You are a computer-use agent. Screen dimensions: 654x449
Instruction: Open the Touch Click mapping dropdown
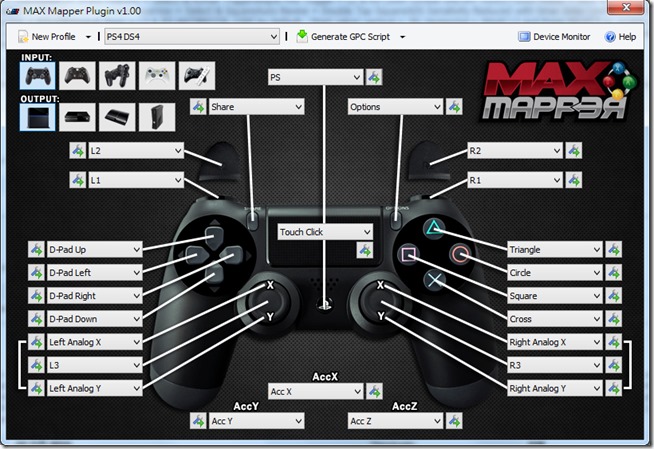(325, 232)
